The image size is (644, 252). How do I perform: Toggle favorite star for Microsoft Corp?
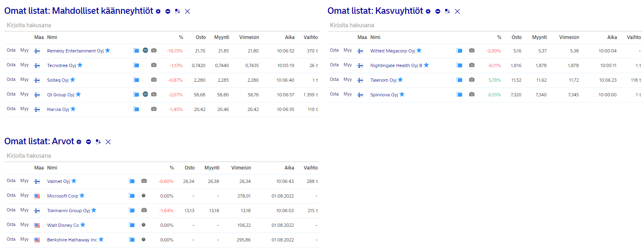coord(82,196)
